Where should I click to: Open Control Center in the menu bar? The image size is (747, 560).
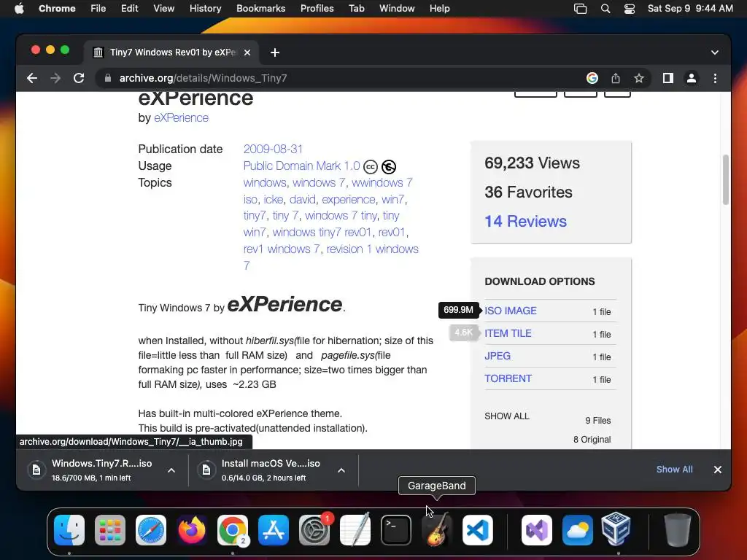point(630,9)
